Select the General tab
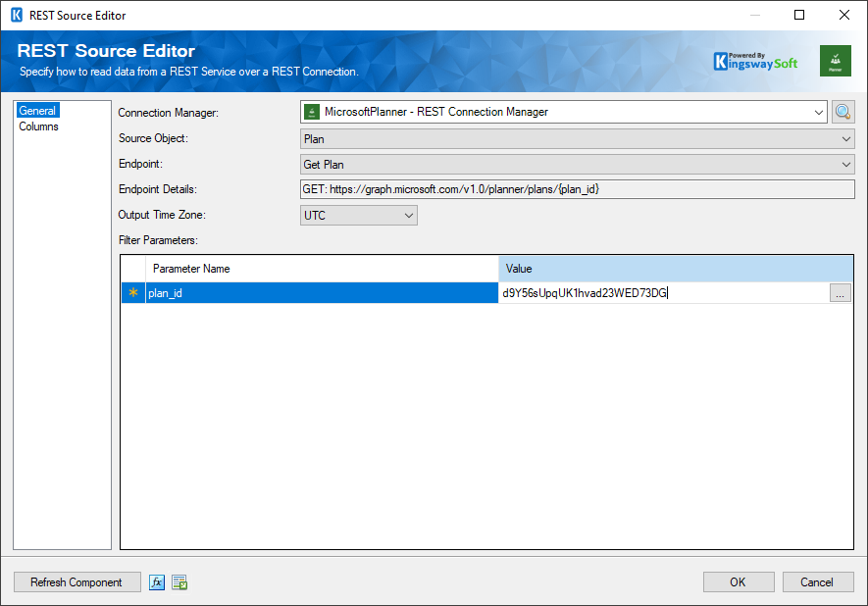The height and width of the screenshot is (606, 868). (x=36, y=110)
